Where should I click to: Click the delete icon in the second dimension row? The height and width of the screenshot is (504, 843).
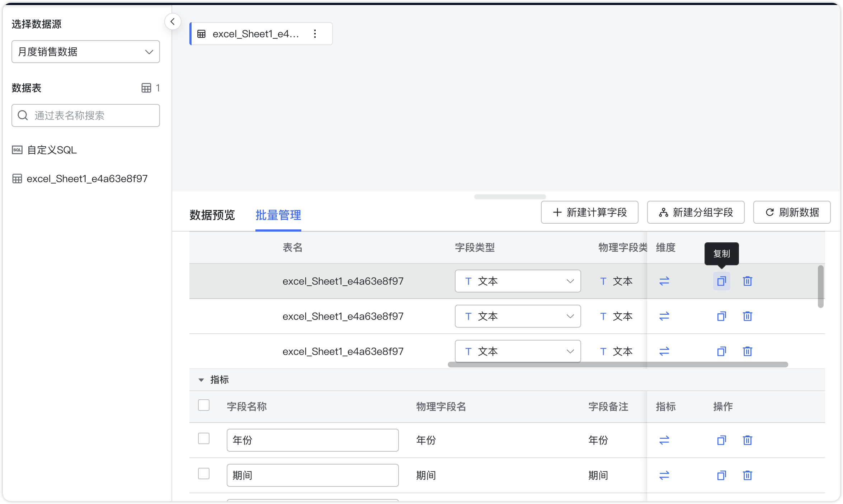(x=748, y=316)
